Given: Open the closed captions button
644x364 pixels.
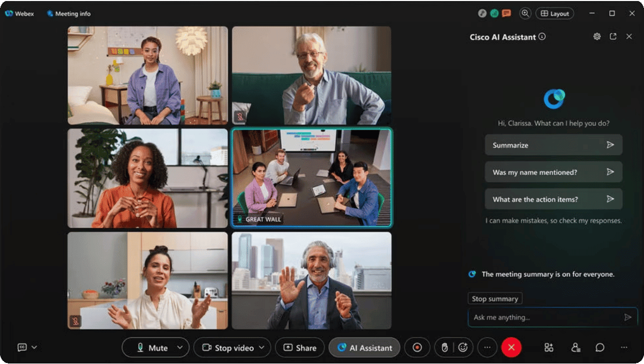Looking at the screenshot, I should click(x=22, y=347).
